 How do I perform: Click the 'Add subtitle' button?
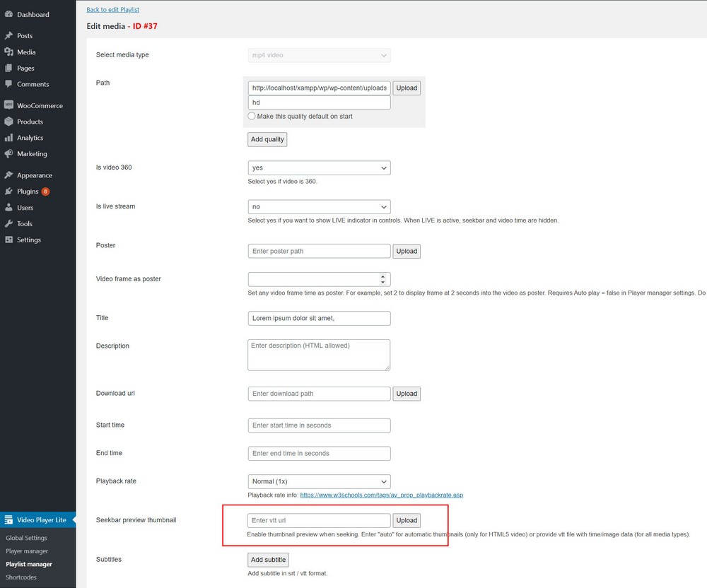[268, 560]
